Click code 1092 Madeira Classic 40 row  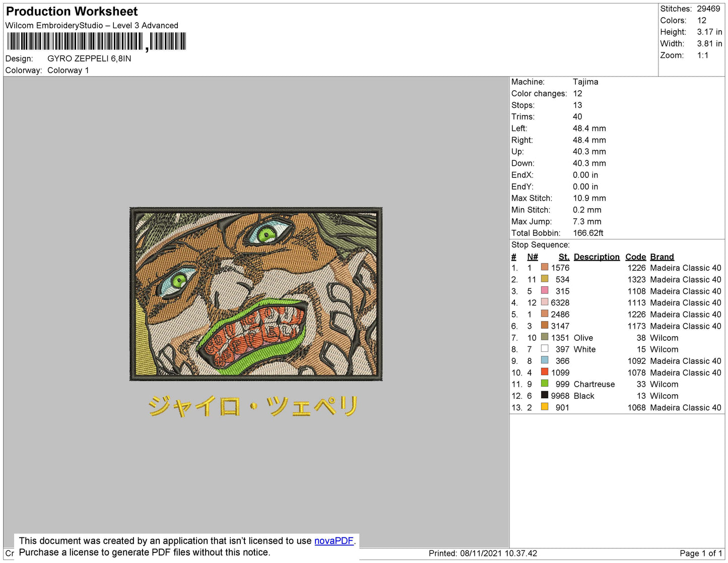point(636,361)
